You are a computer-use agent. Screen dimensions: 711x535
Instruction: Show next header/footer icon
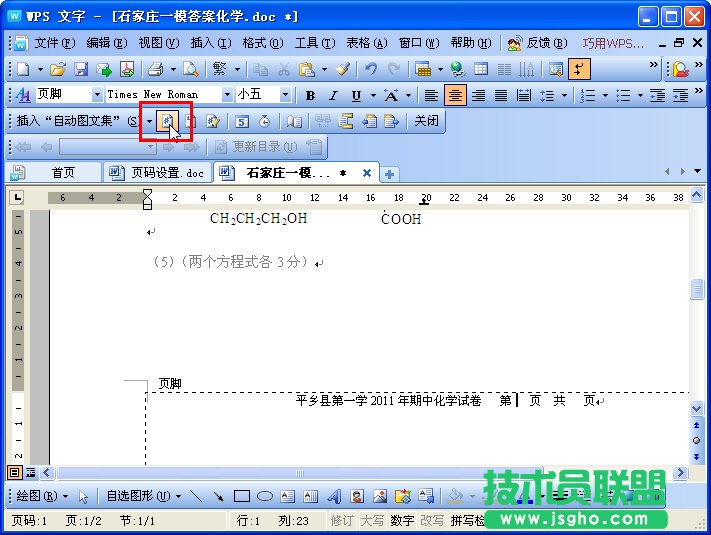(391, 122)
